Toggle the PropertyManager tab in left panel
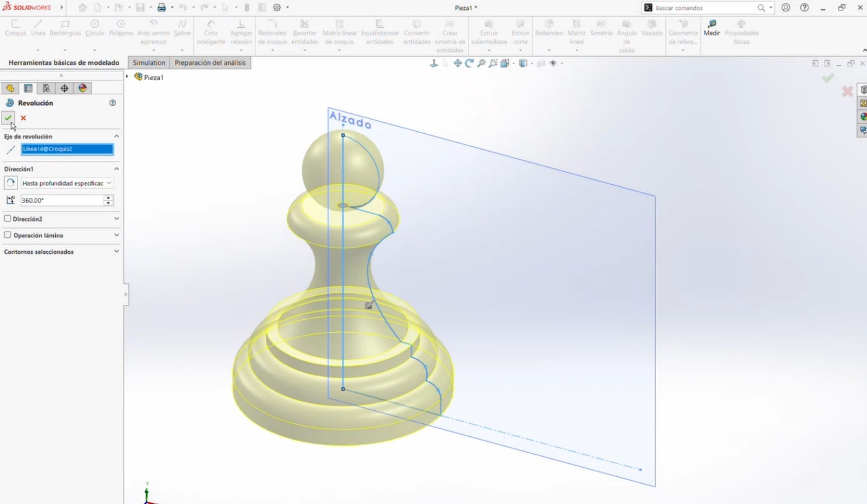The image size is (867, 504). [28, 88]
